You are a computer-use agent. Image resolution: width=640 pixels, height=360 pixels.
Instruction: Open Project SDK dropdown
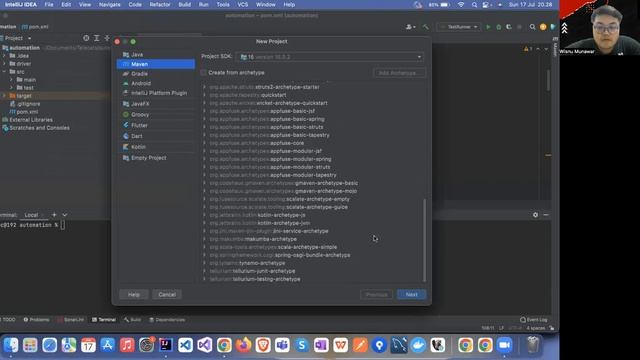pyautogui.click(x=330, y=57)
